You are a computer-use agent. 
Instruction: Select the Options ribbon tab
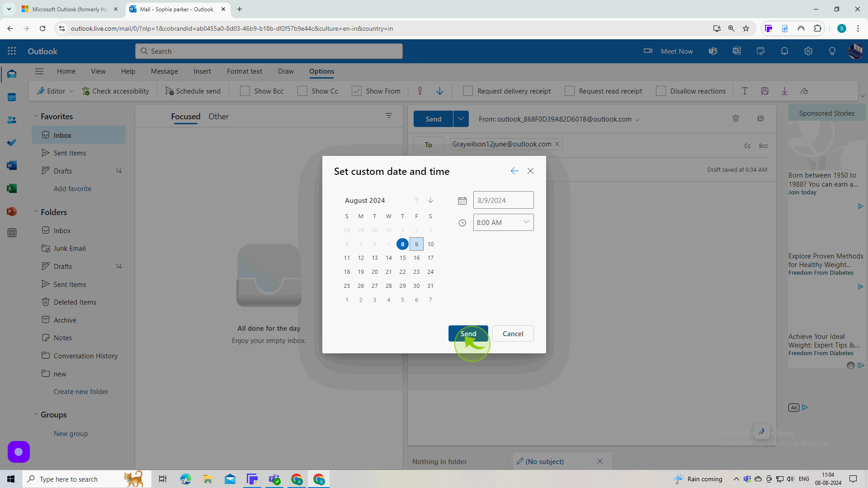pos(322,71)
